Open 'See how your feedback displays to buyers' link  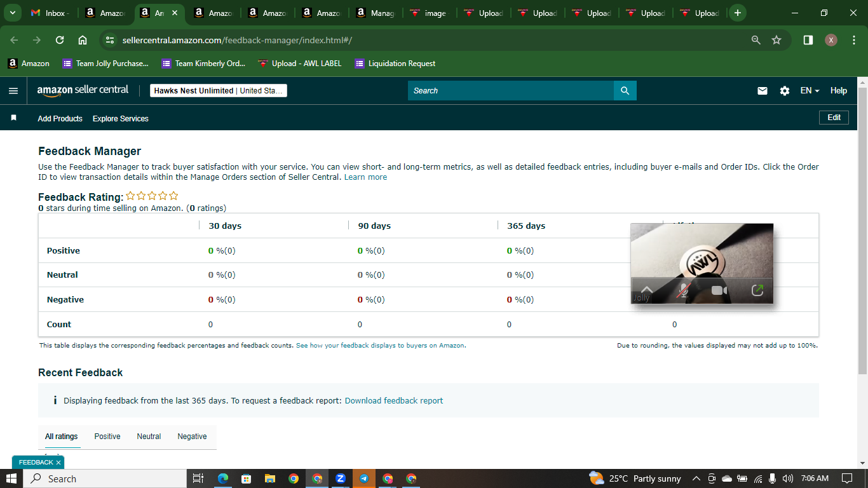[x=381, y=346]
